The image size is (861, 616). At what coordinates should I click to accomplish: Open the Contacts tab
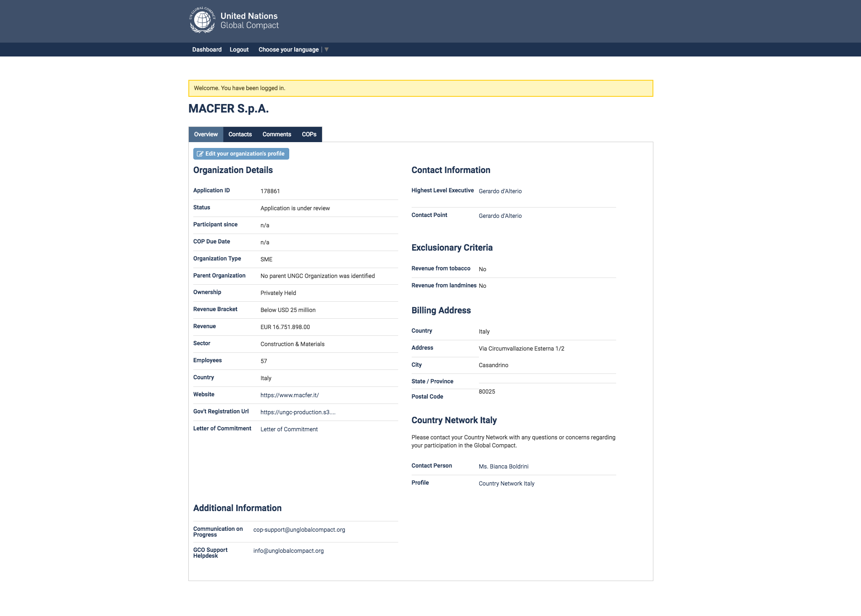[x=240, y=134]
